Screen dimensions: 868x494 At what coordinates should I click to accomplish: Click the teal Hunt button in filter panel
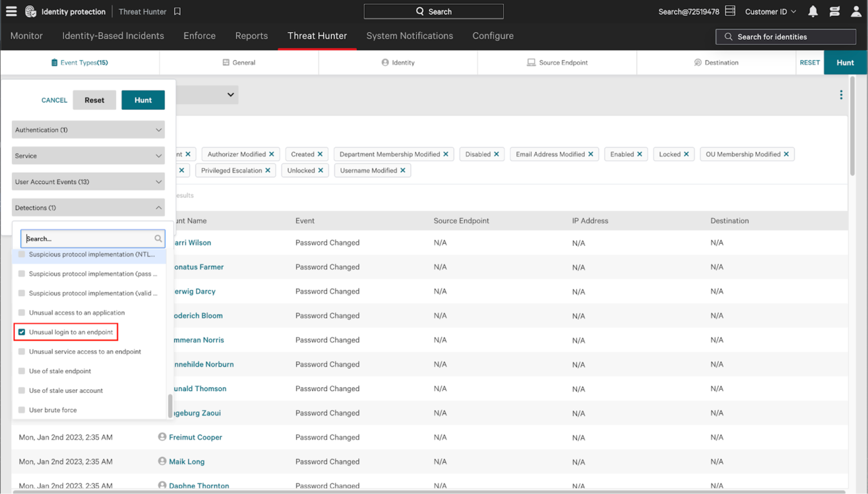[x=143, y=100]
